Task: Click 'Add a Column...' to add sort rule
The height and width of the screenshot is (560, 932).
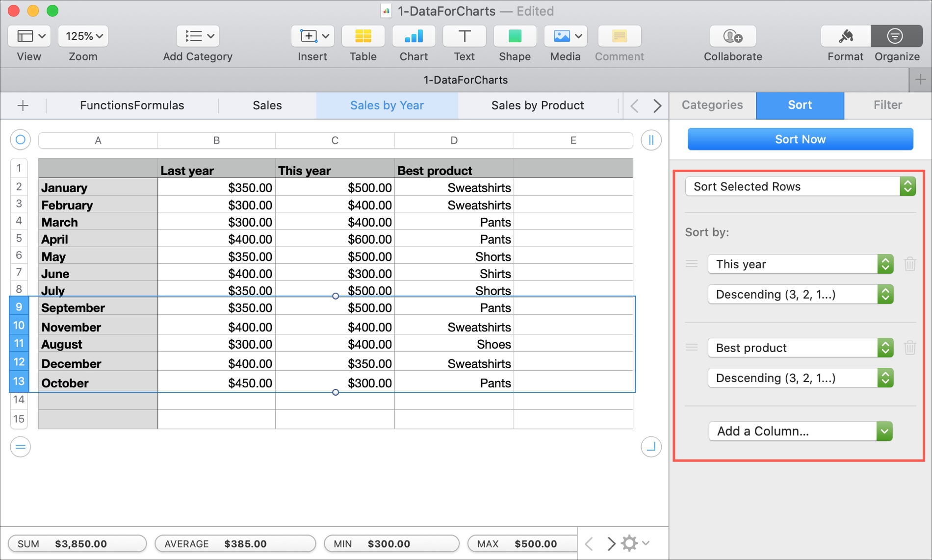Action: [x=800, y=431]
